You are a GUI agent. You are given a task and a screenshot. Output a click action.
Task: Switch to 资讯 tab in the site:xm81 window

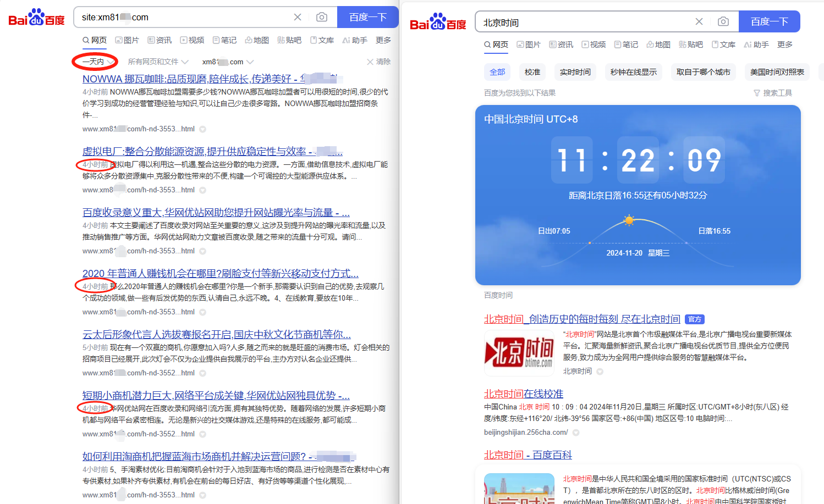tap(160, 40)
